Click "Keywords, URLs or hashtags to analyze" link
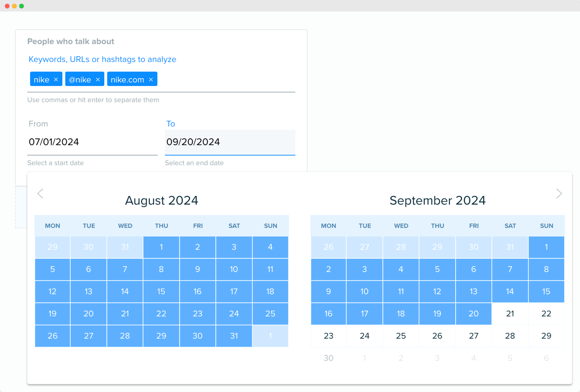The image size is (580, 392). pyautogui.click(x=102, y=59)
